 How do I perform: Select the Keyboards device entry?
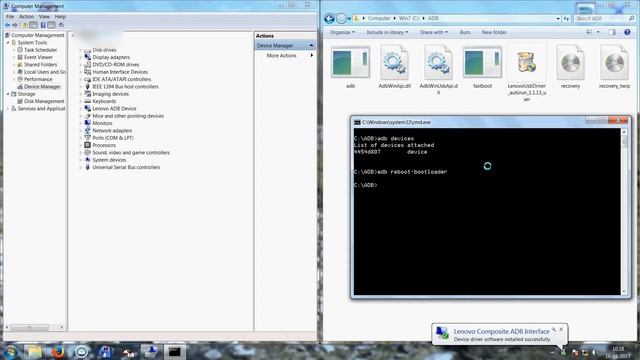[104, 101]
